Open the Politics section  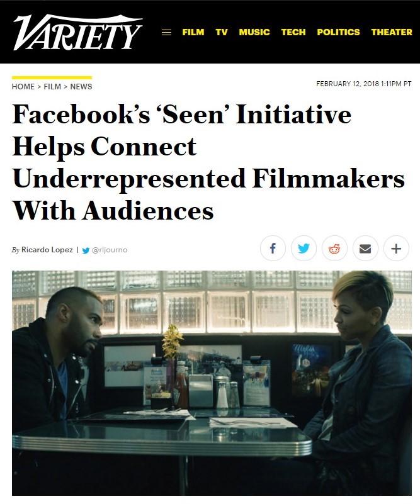[338, 32]
